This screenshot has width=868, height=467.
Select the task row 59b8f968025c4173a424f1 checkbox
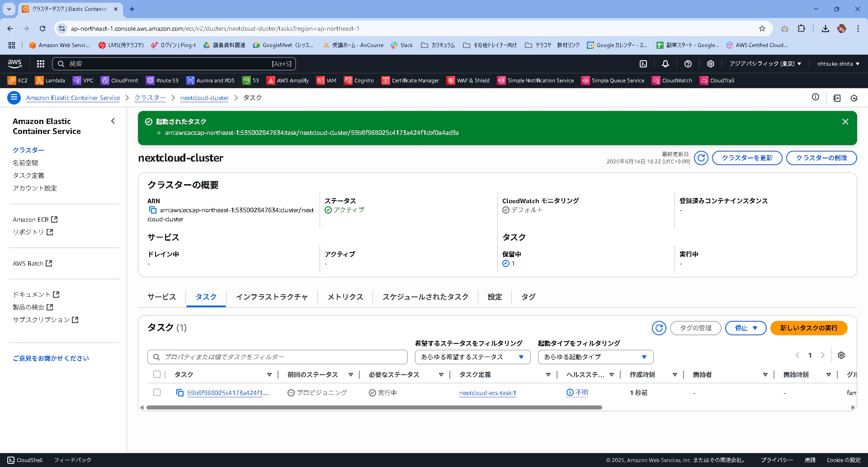(x=157, y=392)
